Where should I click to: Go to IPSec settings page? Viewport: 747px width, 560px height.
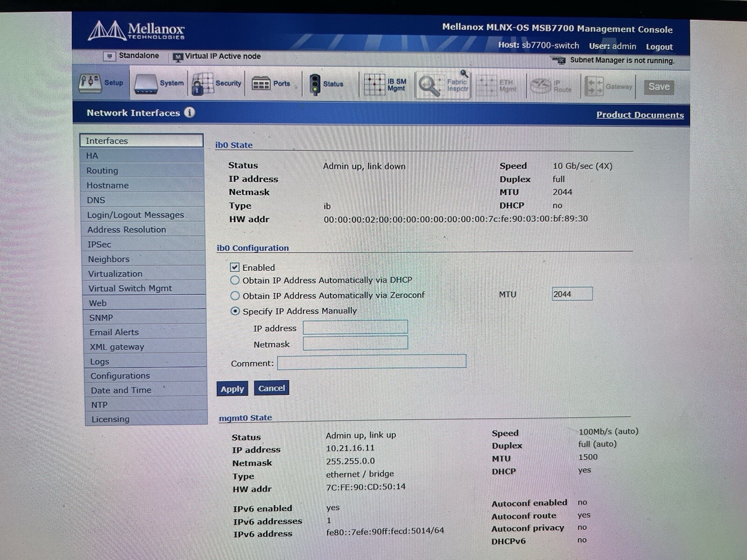tap(144, 244)
